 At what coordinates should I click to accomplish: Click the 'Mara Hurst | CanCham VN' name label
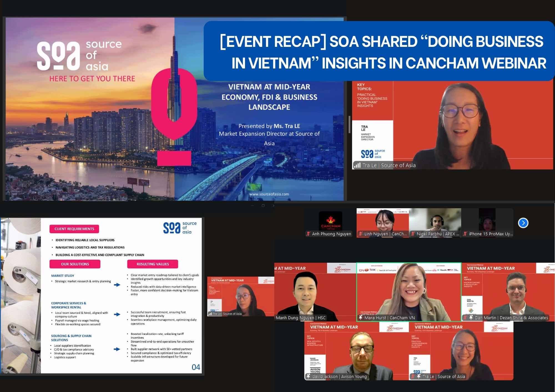(390, 318)
